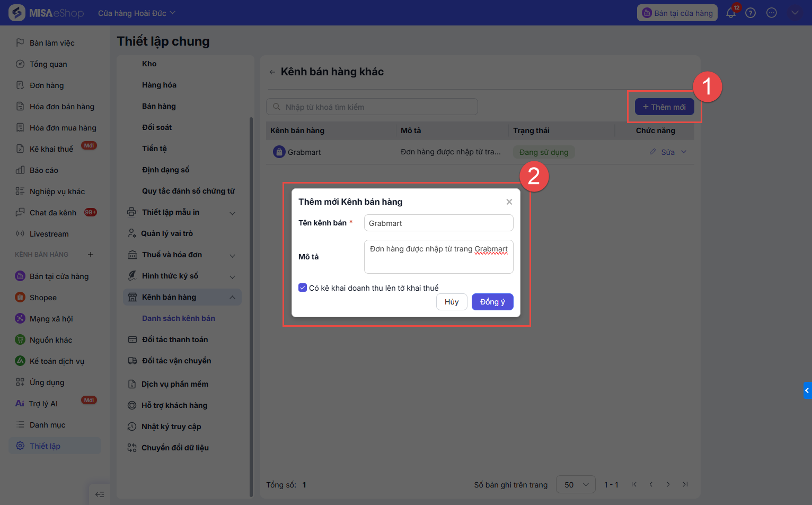The width and height of the screenshot is (812, 505).
Task: Collapse the left sidebar menu
Action: 100,494
